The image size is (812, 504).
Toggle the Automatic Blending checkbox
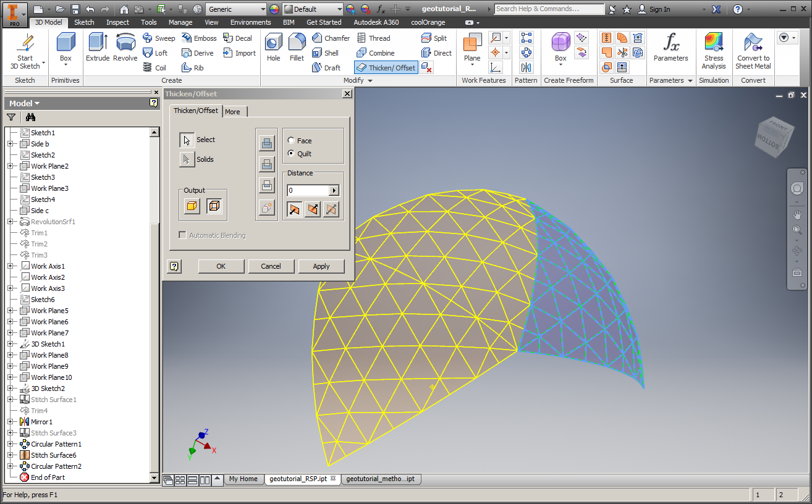click(x=182, y=235)
